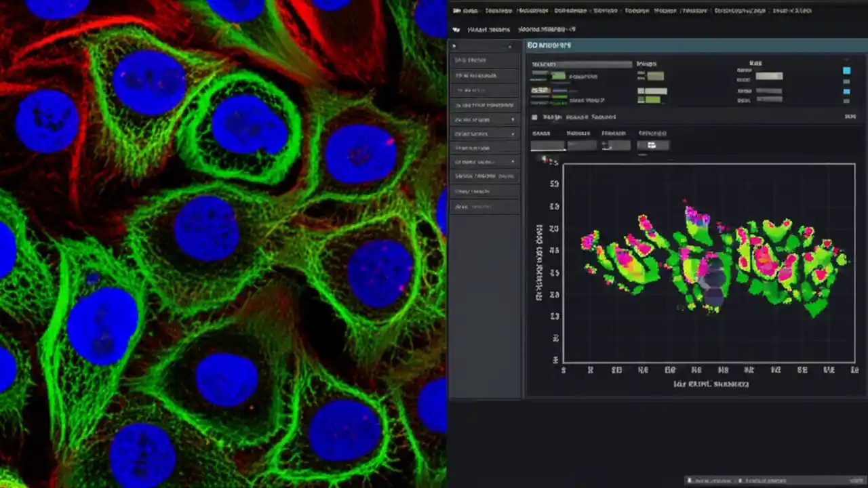Image resolution: width=868 pixels, height=488 pixels.
Task: Enable the first blue checkbox in the Map column
Action: (848, 70)
